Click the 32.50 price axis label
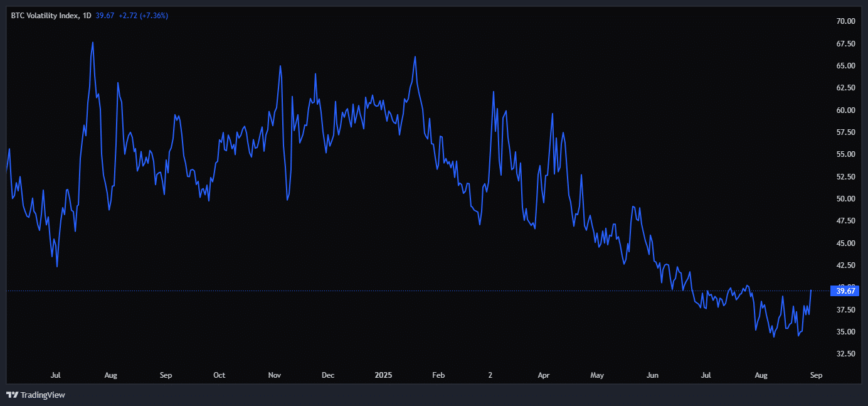The image size is (868, 406). tap(842, 354)
